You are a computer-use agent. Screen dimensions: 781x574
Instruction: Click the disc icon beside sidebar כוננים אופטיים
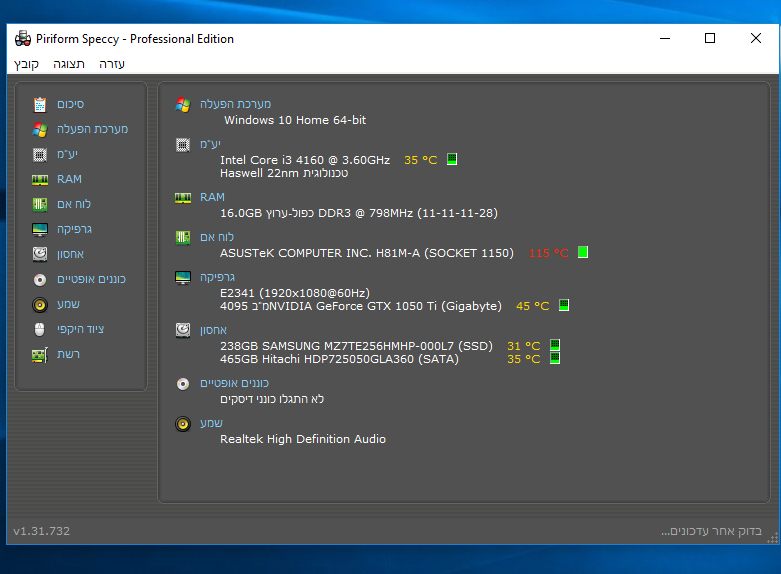tap(40, 280)
